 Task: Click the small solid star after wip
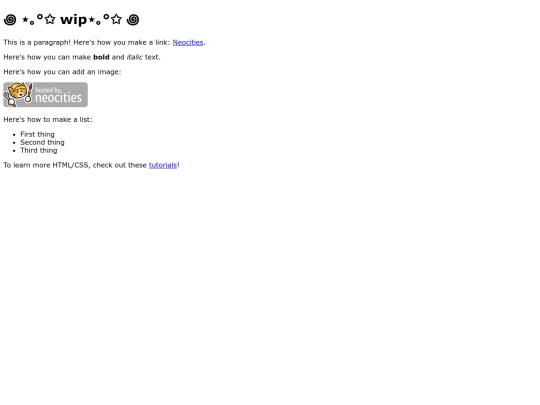point(91,19)
